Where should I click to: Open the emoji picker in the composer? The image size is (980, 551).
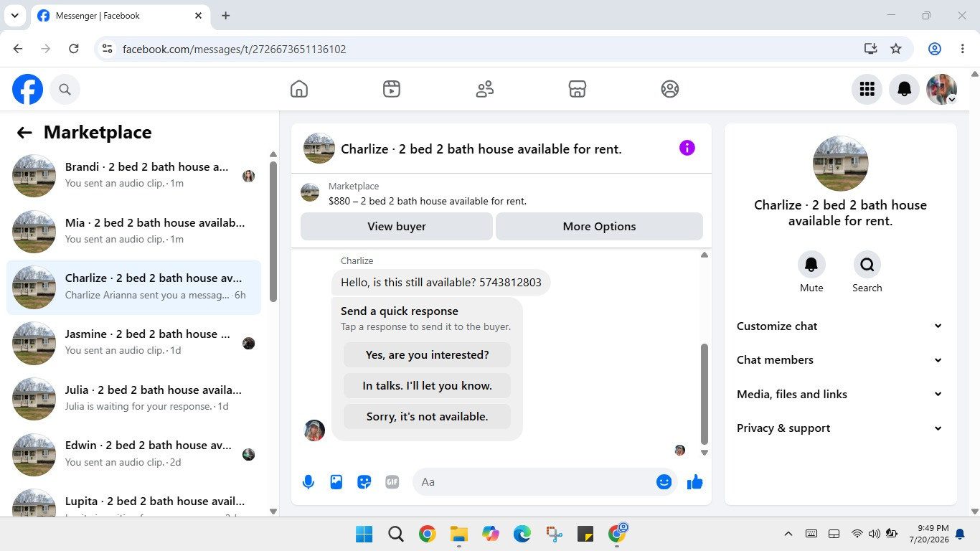pyautogui.click(x=664, y=482)
